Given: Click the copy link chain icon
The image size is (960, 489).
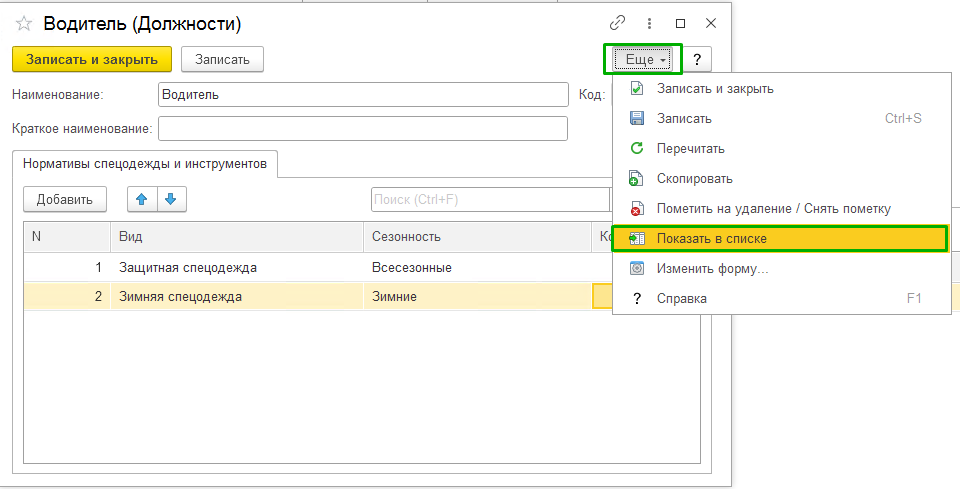Looking at the screenshot, I should click(616, 23).
